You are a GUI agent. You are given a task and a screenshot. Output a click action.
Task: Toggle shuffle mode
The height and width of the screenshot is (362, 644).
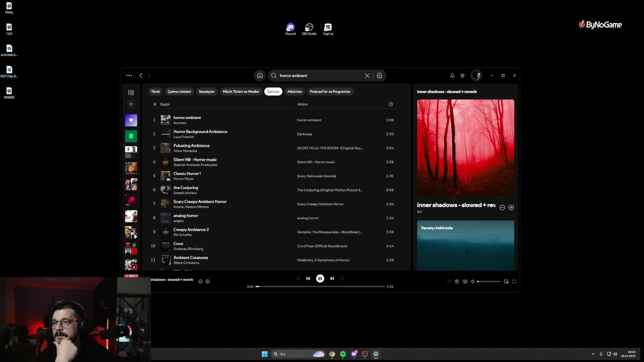(298, 279)
